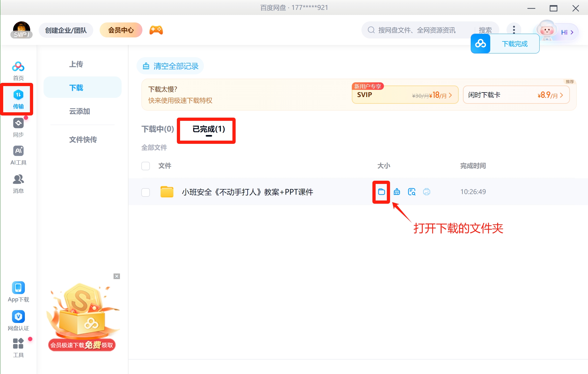Image resolution: width=588 pixels, height=374 pixels.
Task: Click the three-dot more options icon
Action: [514, 30]
